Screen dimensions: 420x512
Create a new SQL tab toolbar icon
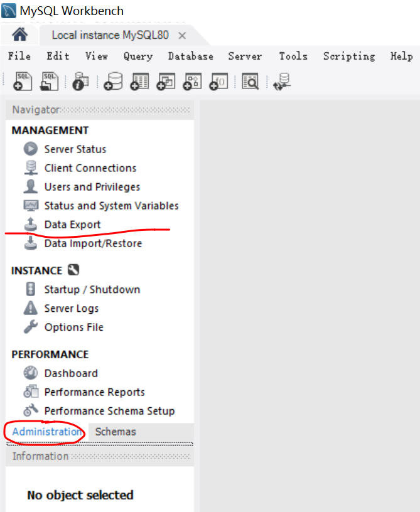pos(23,82)
